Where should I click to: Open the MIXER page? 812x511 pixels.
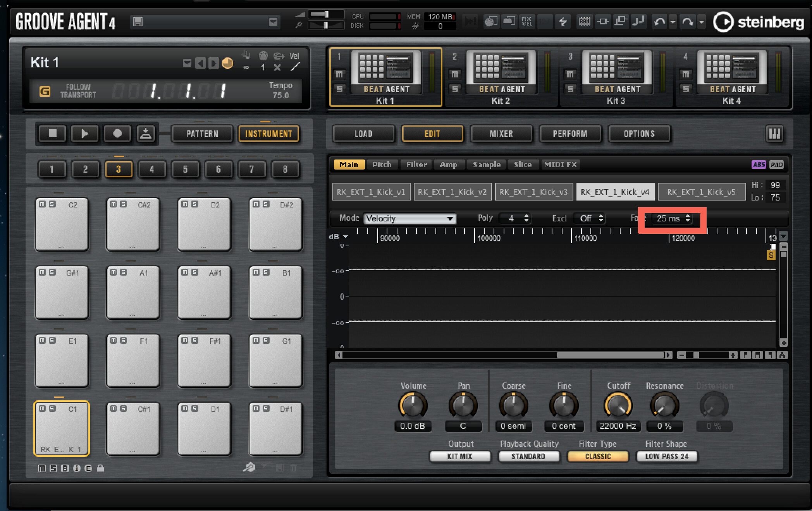[x=501, y=134]
